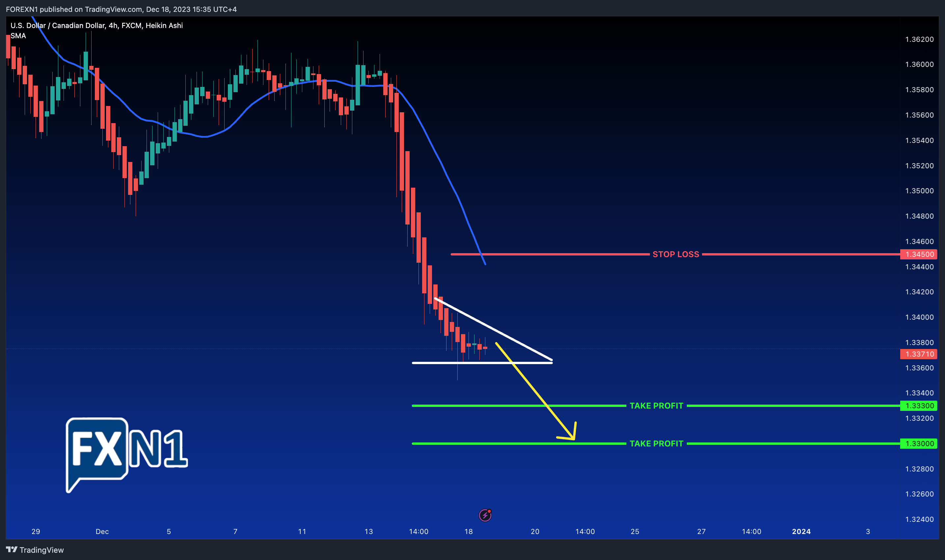Click the upper TAKE PROFIT label at 1.33300
The width and height of the screenshot is (945, 560).
pyautogui.click(x=656, y=406)
